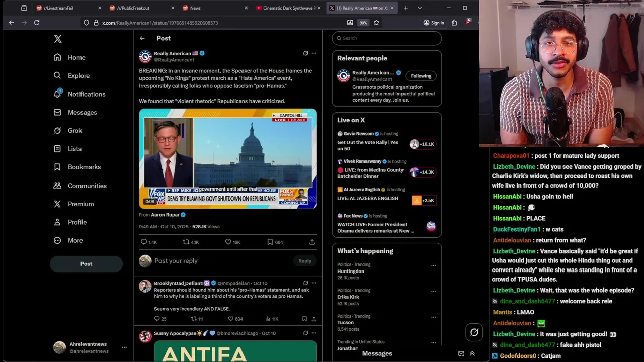Image resolution: width=644 pixels, height=362 pixels.
Task: Open Home in the X sidebar
Action: click(x=70, y=57)
